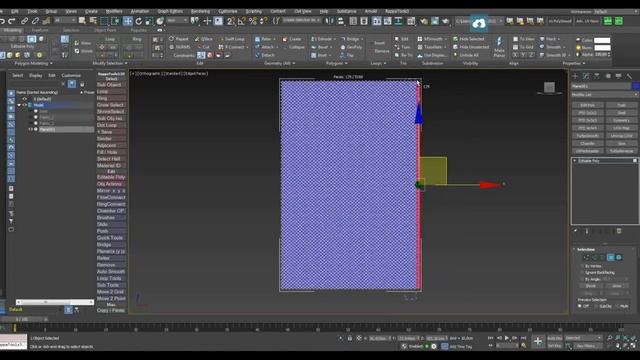The height and width of the screenshot is (360, 640).
Task: Select Off preview selection radio
Action: (580, 306)
